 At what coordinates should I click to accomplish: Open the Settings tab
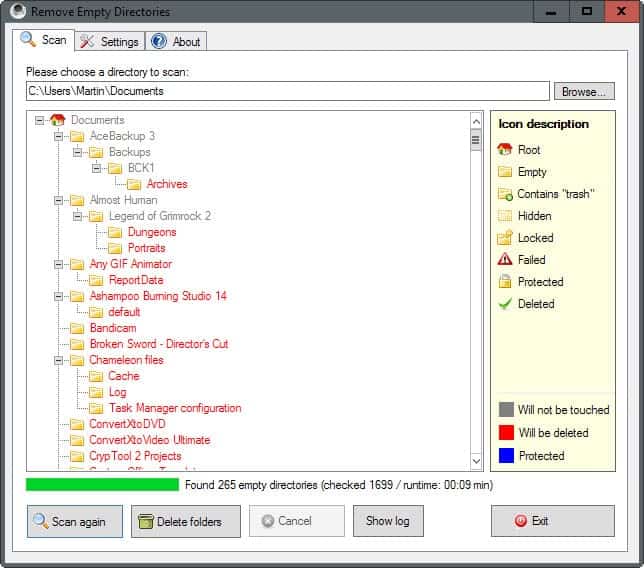tap(110, 41)
